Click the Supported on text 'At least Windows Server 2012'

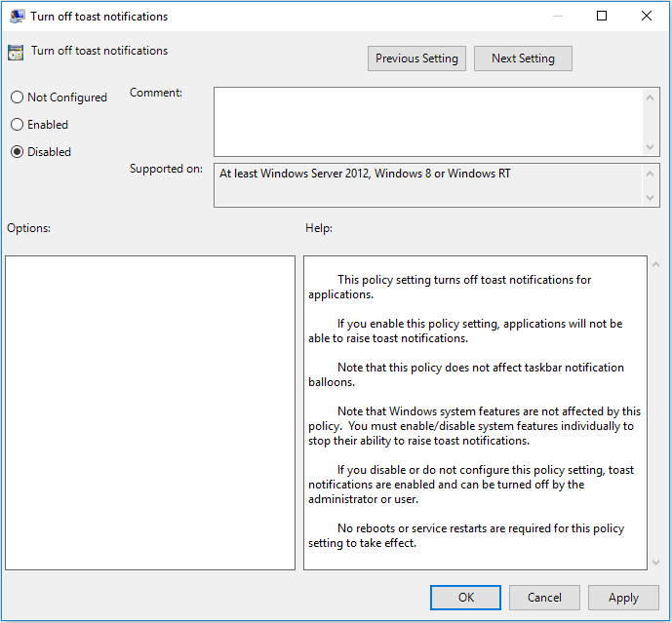pos(295,174)
